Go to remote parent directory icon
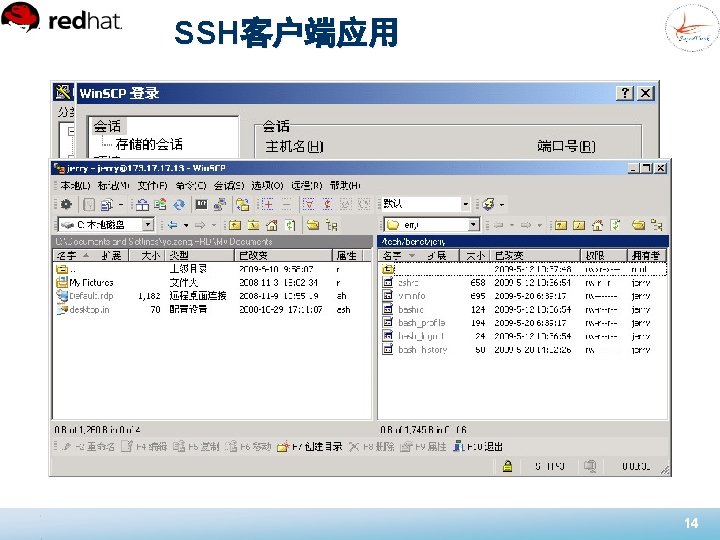The width and height of the screenshot is (720, 540). [x=560, y=225]
